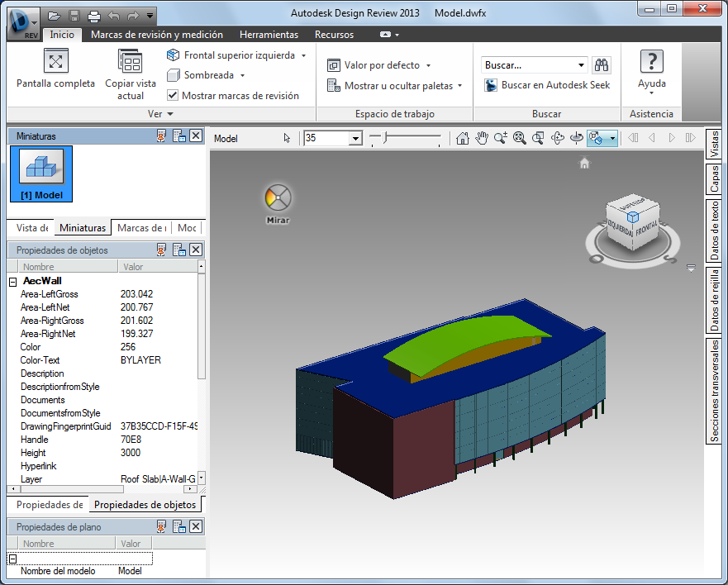Switch to Marcas de revisión palette tab
Screen dimensions: 728x585
(141, 228)
